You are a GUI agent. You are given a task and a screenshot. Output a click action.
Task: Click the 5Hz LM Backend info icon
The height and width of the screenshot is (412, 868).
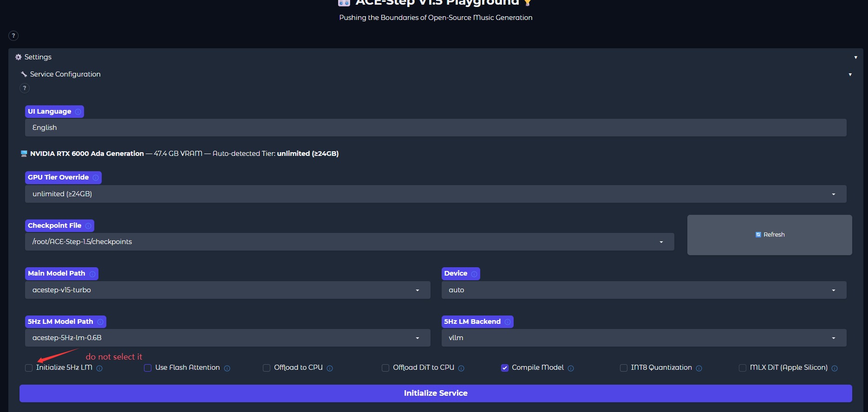pos(508,322)
